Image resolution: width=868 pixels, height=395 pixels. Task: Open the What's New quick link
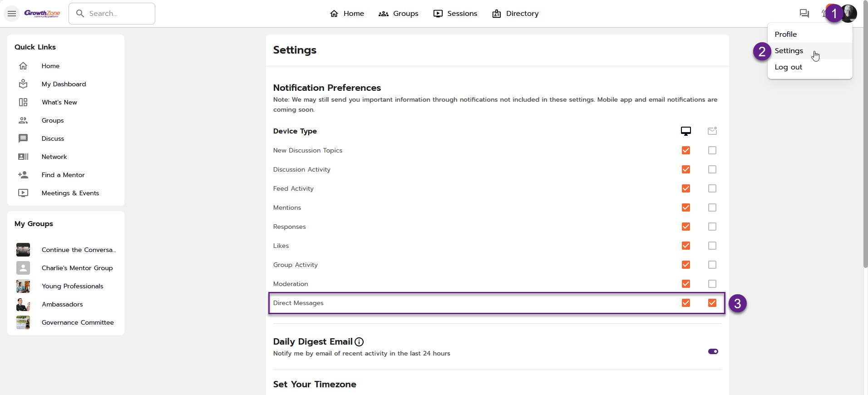tap(59, 102)
